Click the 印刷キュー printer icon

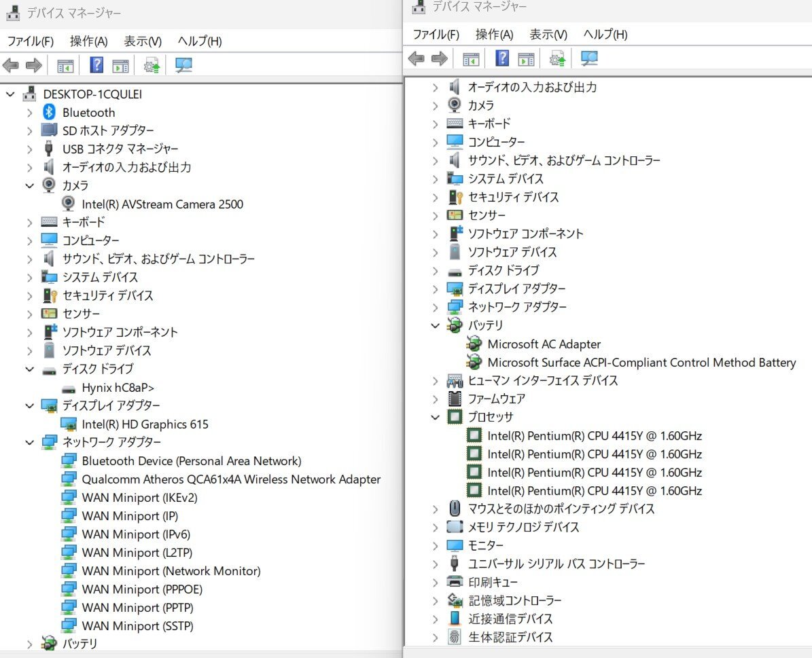[x=454, y=581]
